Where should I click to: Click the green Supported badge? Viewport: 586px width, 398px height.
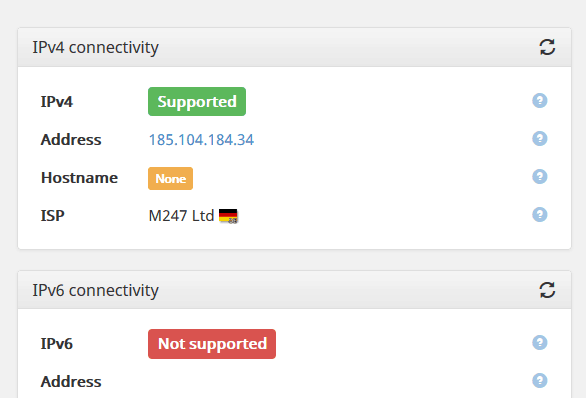[197, 102]
